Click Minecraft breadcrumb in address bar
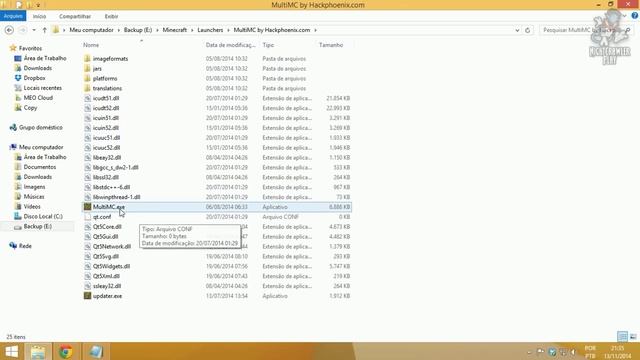 (x=175, y=30)
